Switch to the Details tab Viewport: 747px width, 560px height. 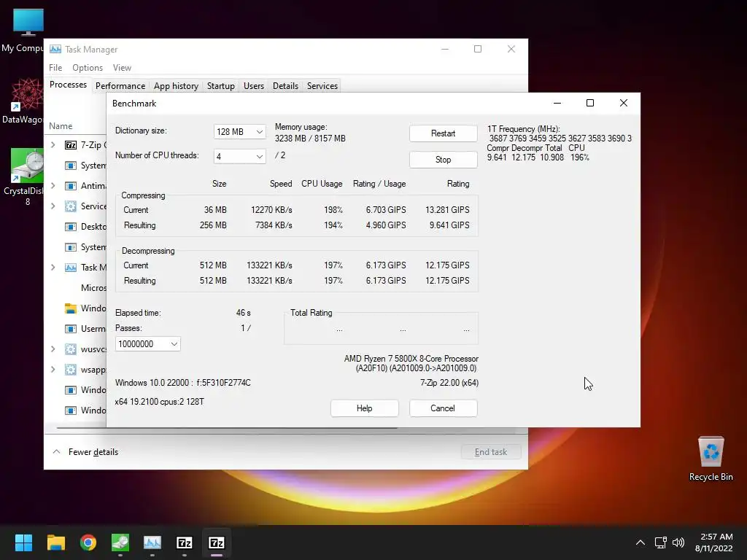click(x=285, y=86)
